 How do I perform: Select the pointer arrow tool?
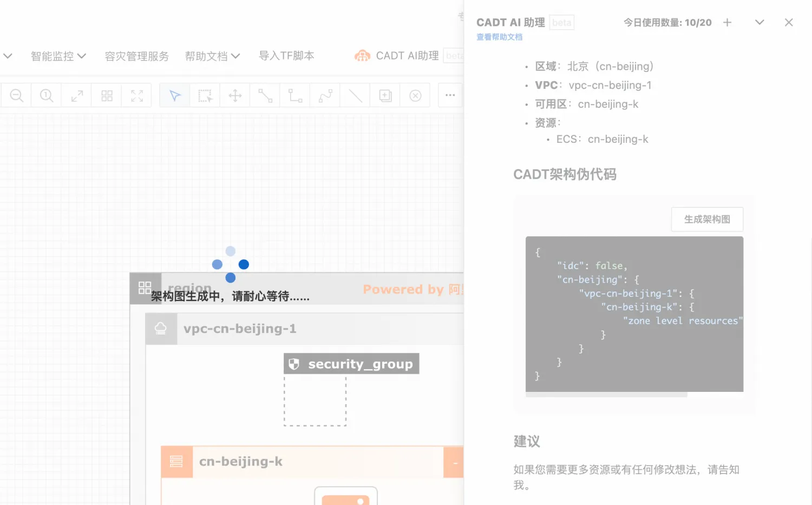pyautogui.click(x=175, y=96)
